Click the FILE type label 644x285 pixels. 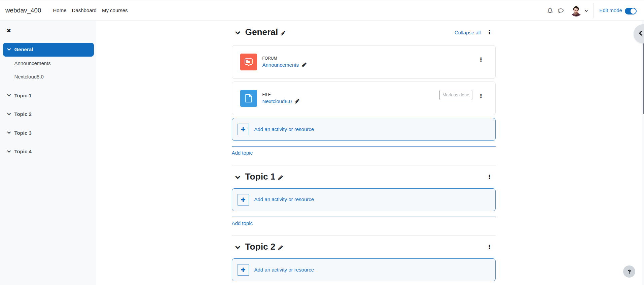[266, 95]
